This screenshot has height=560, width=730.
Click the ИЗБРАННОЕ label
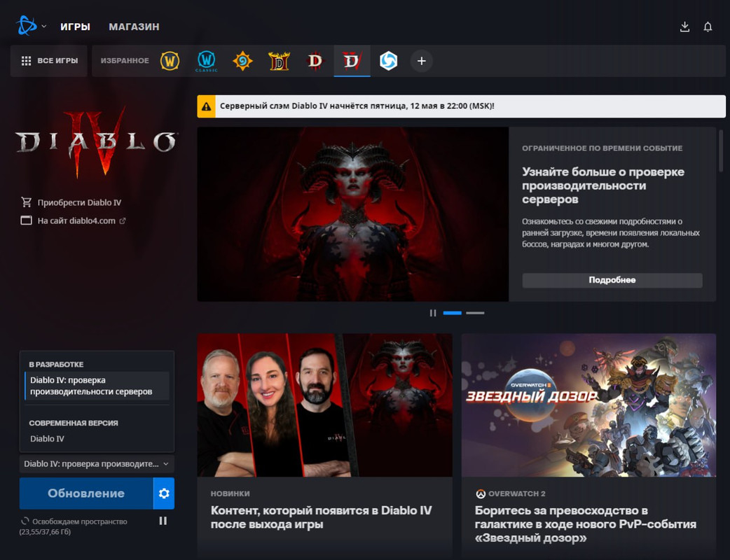[125, 61]
